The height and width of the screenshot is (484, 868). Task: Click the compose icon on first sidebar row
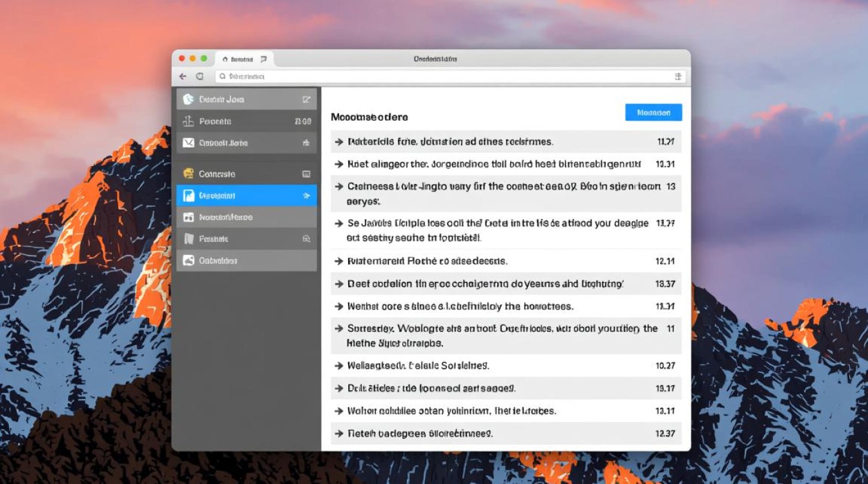click(306, 99)
